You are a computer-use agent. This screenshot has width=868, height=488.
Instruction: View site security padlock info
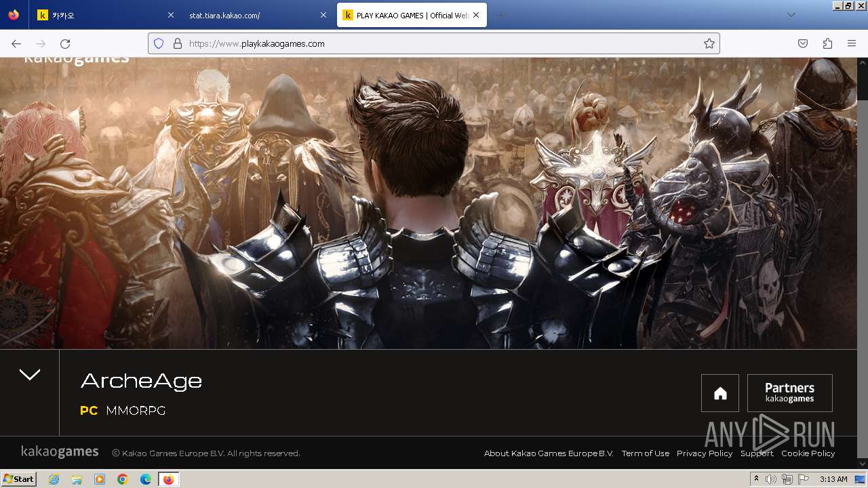coord(178,43)
